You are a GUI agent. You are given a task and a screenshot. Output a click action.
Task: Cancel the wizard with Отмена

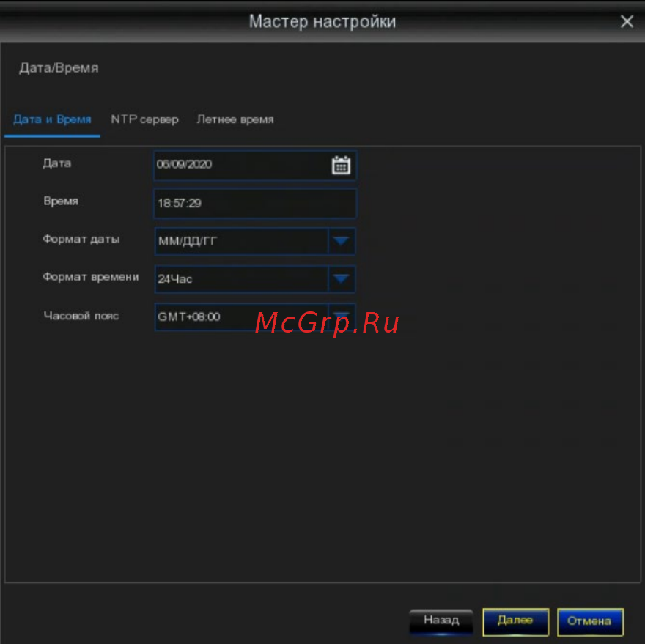(x=590, y=621)
